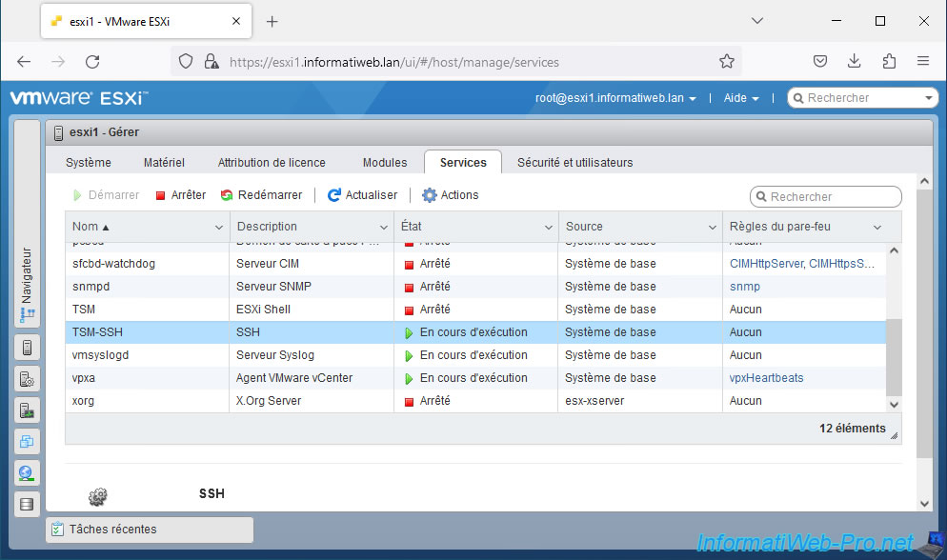Open Règles du pare-feu column dropdown arrow

tap(876, 228)
